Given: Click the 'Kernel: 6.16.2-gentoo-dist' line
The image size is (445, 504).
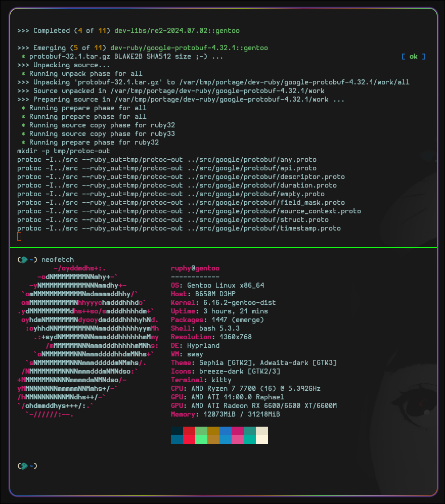Looking at the screenshot, I should click(223, 303).
